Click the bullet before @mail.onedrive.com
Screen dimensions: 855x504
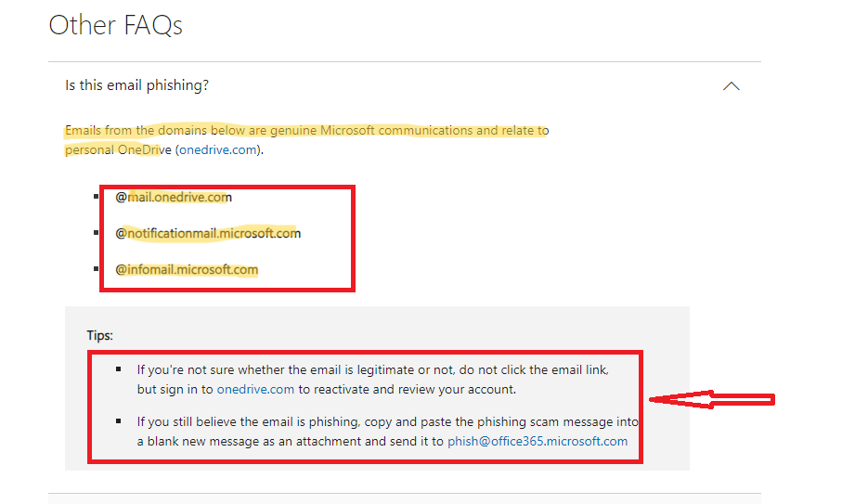pos(96,197)
